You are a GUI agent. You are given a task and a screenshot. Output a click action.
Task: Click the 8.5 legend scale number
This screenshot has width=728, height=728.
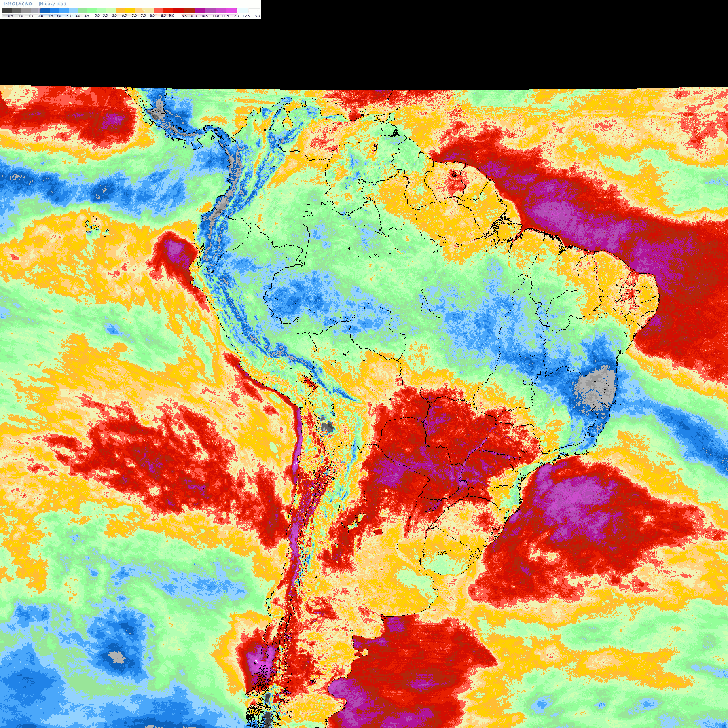point(163,15)
